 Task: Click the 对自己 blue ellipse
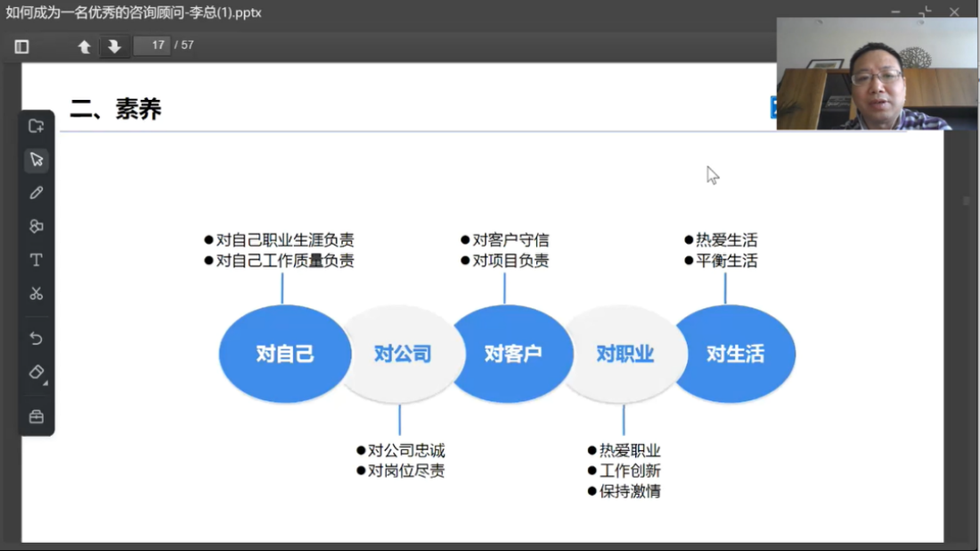[x=285, y=354]
